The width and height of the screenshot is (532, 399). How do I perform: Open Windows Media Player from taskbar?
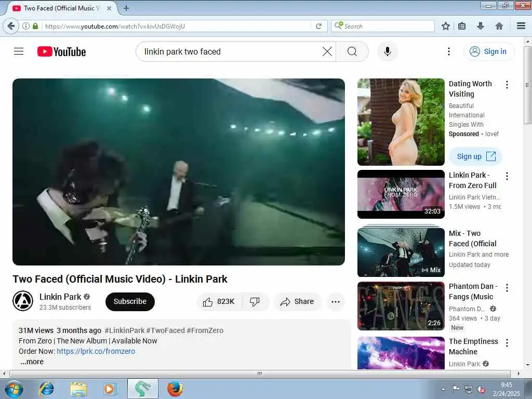pyautogui.click(x=109, y=389)
